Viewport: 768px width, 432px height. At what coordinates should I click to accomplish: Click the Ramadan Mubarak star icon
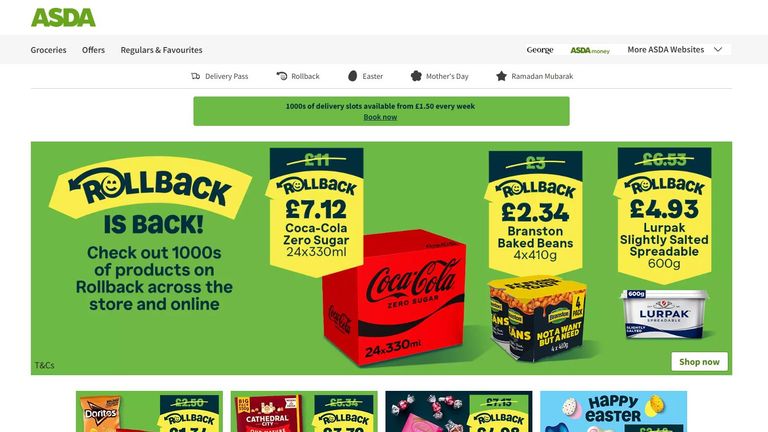point(501,76)
